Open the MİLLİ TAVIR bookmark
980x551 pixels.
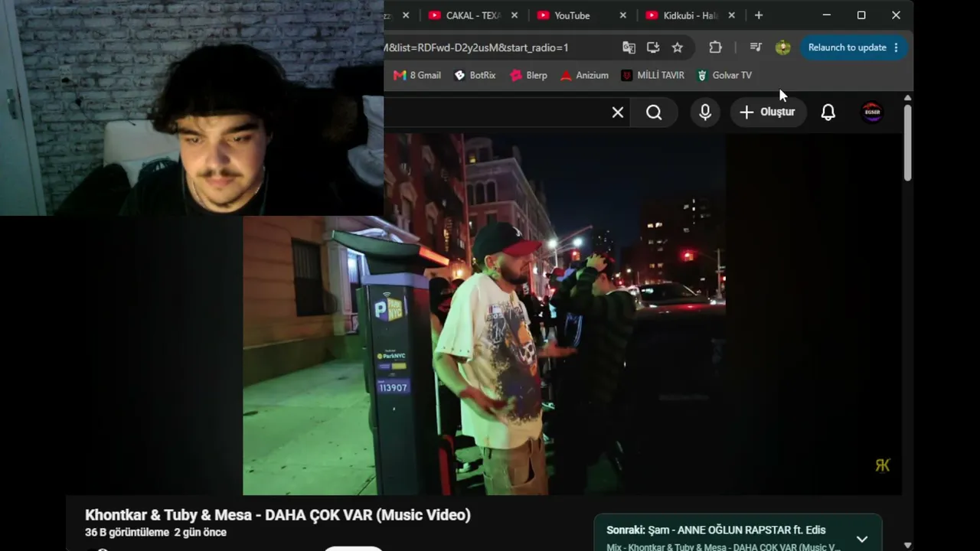653,75
